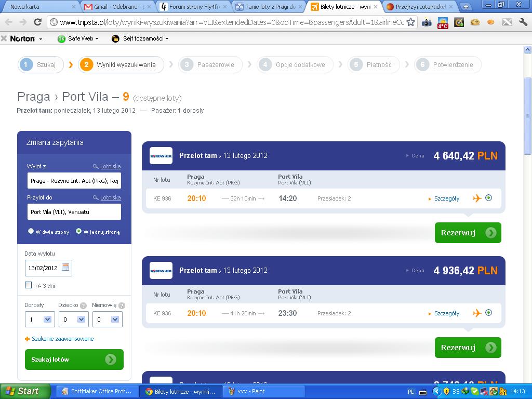This screenshot has height=399, width=532.
Task: Click the camera extension icon
Action: click(427, 22)
